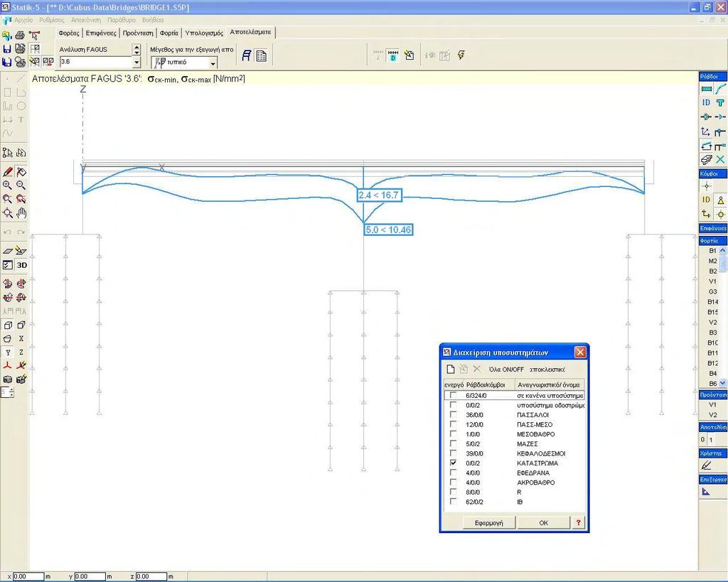Open the Αρχείο menu

pos(23,20)
